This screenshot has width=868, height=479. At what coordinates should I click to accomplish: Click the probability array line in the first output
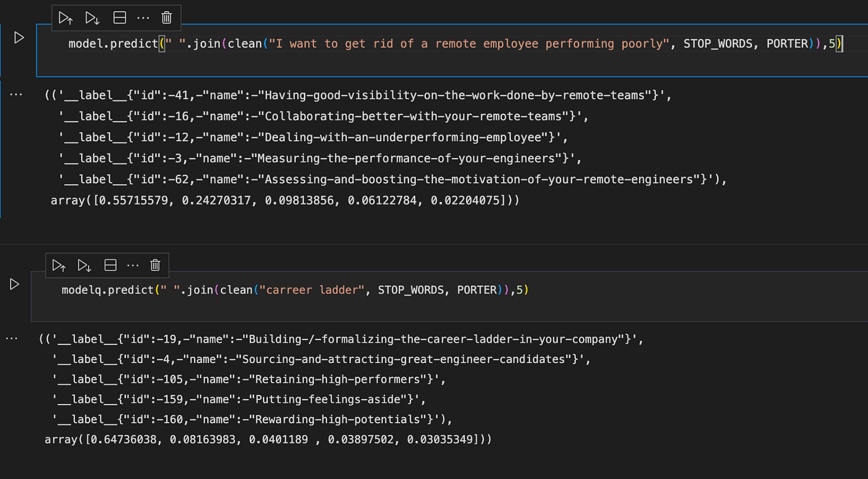(279, 200)
